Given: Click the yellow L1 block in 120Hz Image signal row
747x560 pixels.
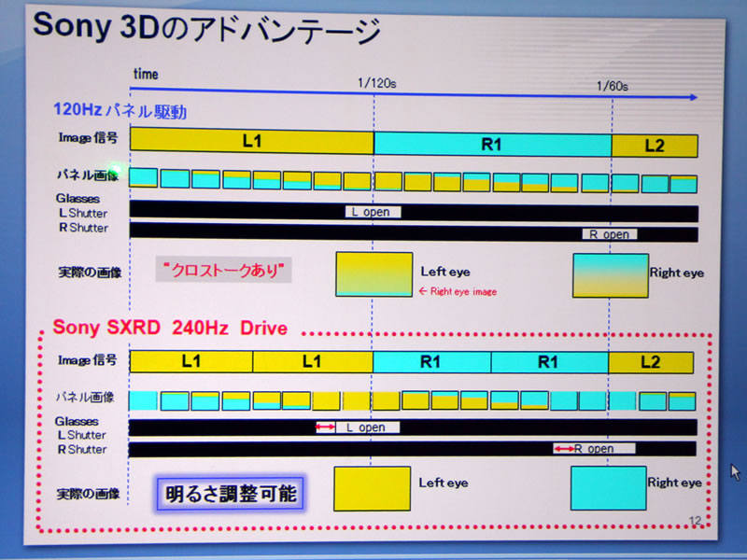Looking at the screenshot, I should click(251, 141).
